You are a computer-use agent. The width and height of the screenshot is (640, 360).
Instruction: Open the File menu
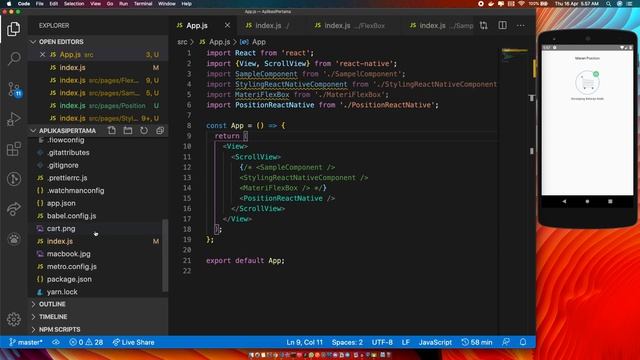point(40,4)
